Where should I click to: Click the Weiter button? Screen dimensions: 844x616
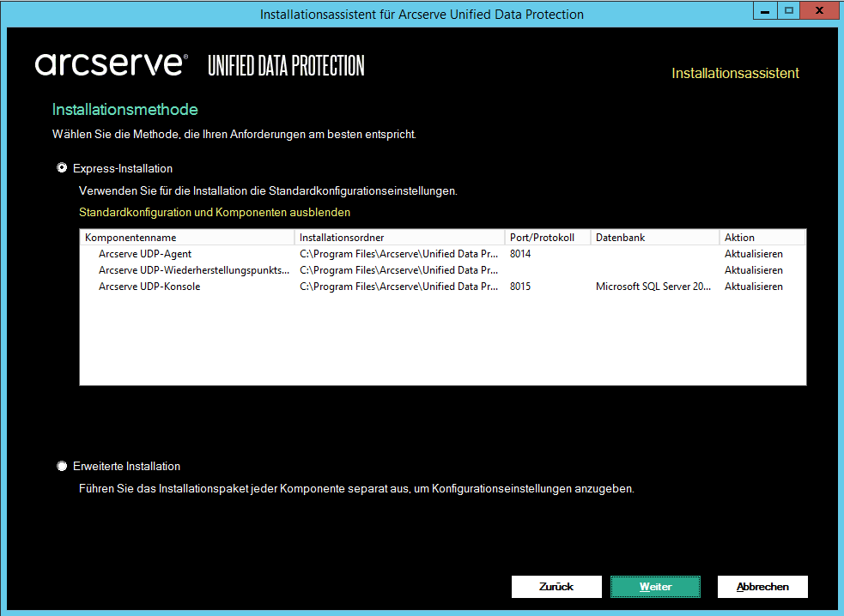(655, 587)
